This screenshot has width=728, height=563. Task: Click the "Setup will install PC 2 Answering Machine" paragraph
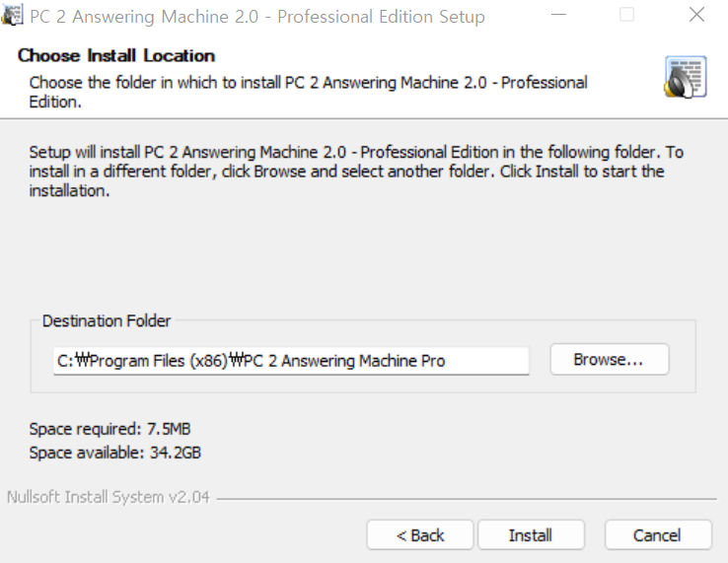[x=356, y=172]
